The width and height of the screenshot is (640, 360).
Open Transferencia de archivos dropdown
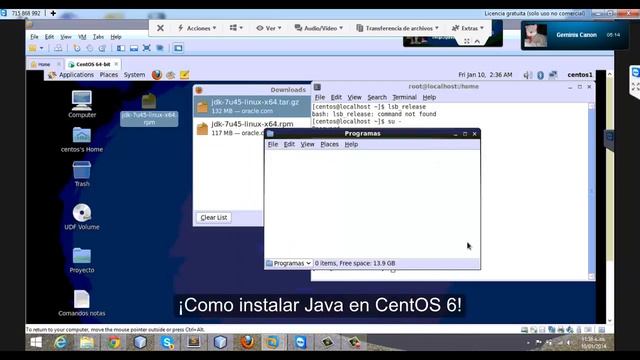(x=398, y=28)
